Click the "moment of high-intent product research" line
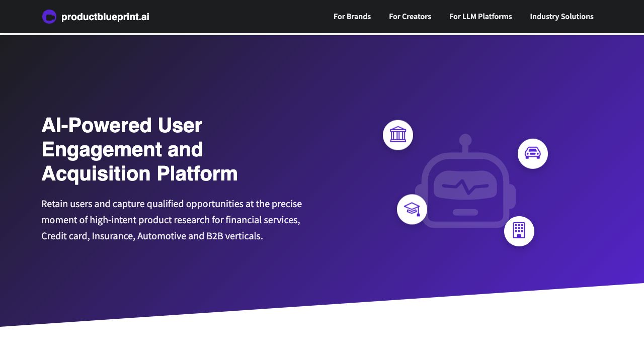 (x=171, y=220)
